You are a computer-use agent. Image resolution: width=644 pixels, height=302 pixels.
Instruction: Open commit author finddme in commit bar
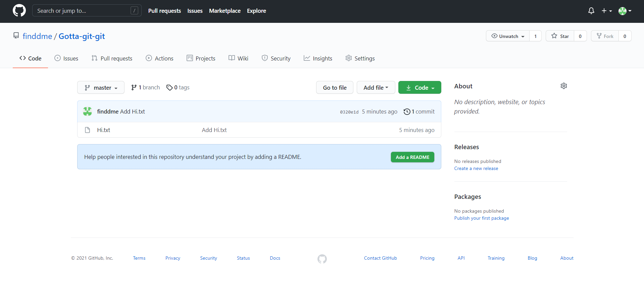coord(108,112)
